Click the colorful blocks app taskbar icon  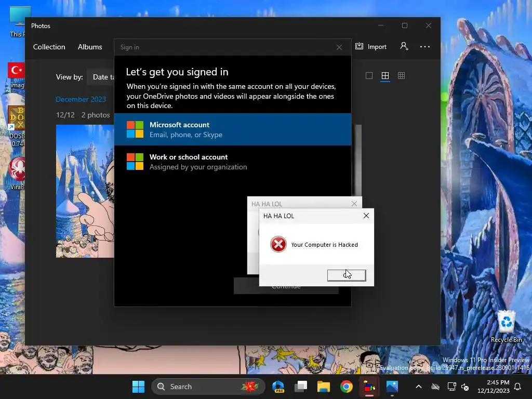[x=369, y=387]
